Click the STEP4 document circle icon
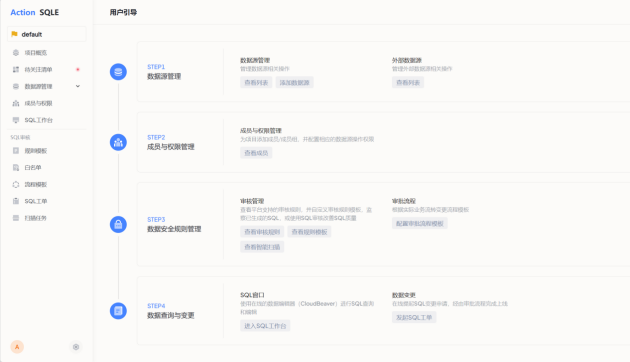 point(118,311)
